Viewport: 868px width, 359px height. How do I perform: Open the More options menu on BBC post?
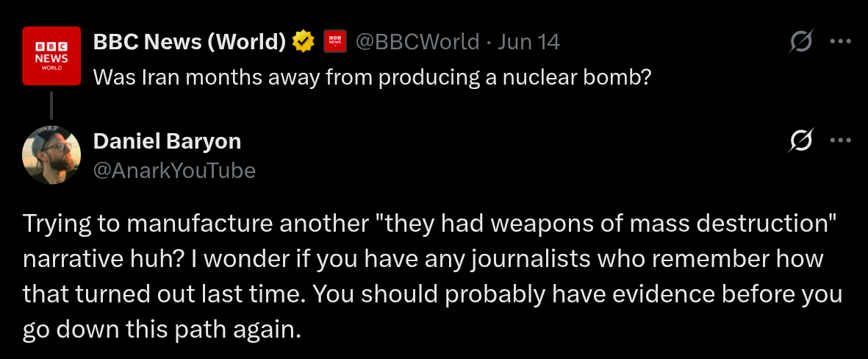(x=840, y=41)
